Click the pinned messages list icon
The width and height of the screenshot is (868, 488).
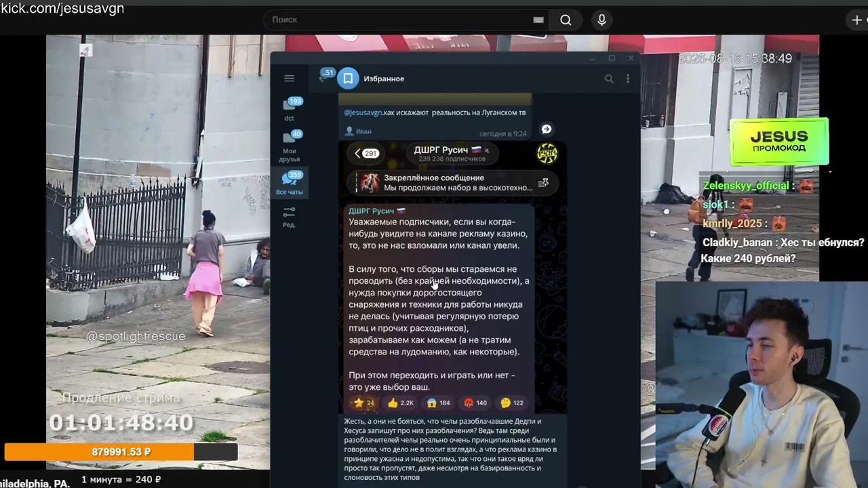543,182
